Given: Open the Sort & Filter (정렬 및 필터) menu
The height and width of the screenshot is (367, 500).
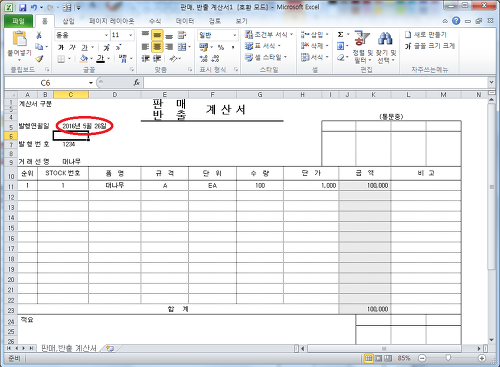Looking at the screenshot, I should point(362,47).
